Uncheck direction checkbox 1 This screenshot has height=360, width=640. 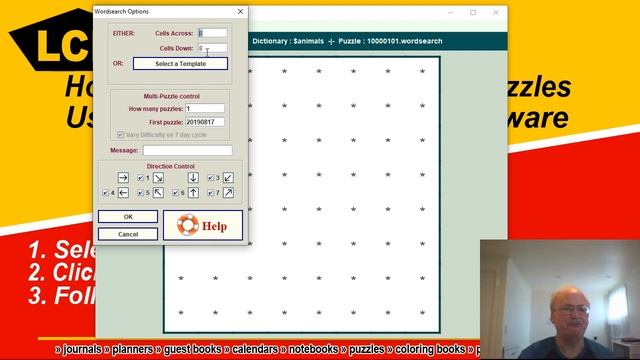pos(140,178)
